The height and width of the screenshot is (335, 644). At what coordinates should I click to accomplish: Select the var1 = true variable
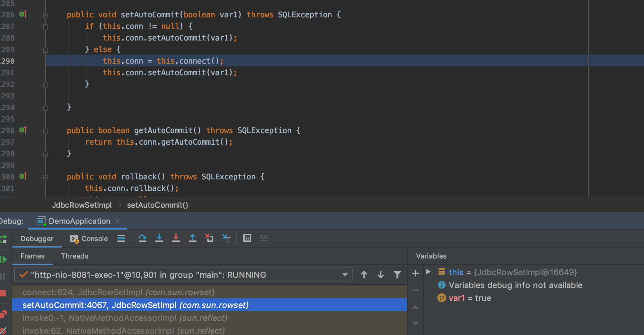coord(465,298)
